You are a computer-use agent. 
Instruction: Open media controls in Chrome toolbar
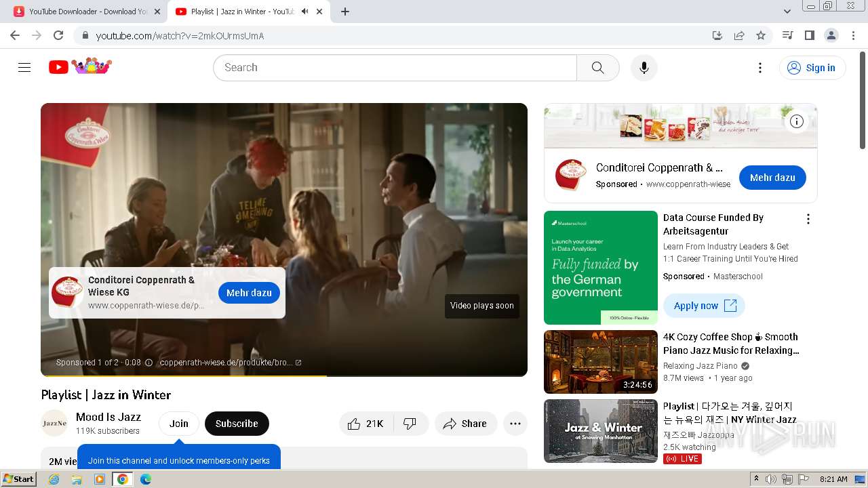point(787,35)
